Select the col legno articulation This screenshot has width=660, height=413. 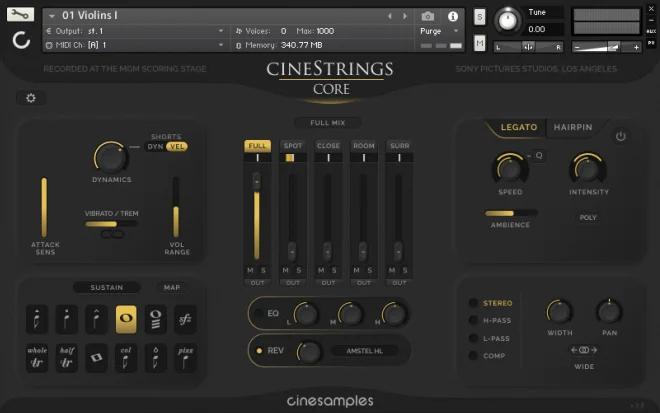[127, 356]
